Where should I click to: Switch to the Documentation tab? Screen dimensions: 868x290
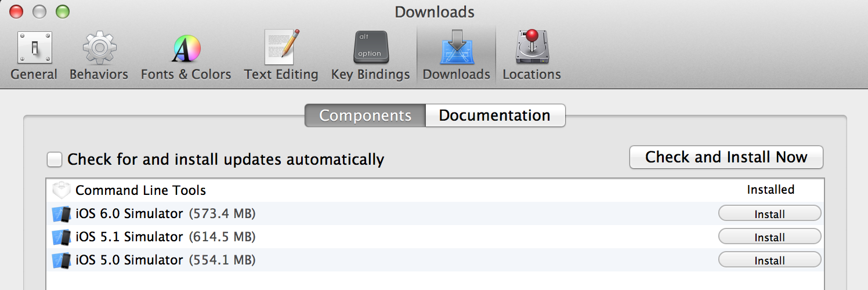tap(495, 115)
